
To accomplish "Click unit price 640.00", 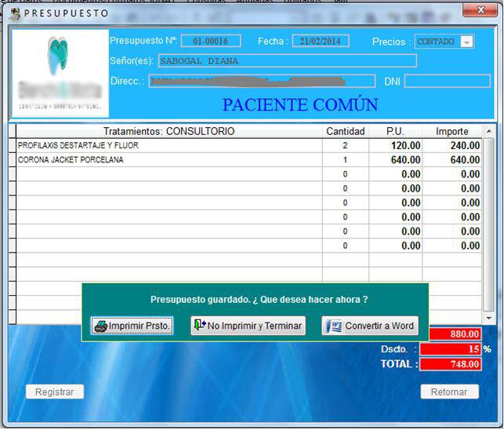I will [395, 160].
